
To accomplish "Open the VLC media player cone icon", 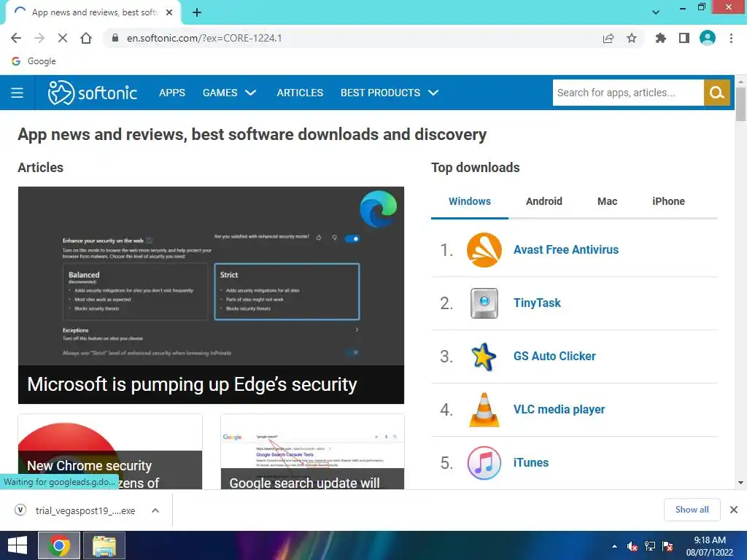I will coord(484,410).
